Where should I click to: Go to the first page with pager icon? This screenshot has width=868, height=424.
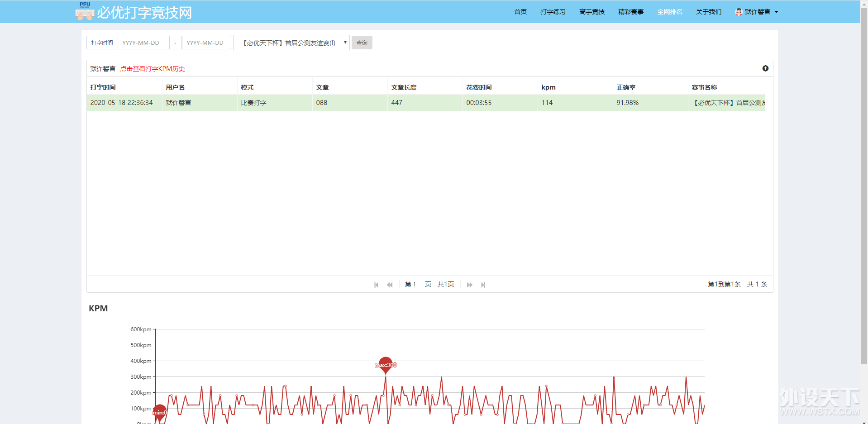click(x=376, y=285)
